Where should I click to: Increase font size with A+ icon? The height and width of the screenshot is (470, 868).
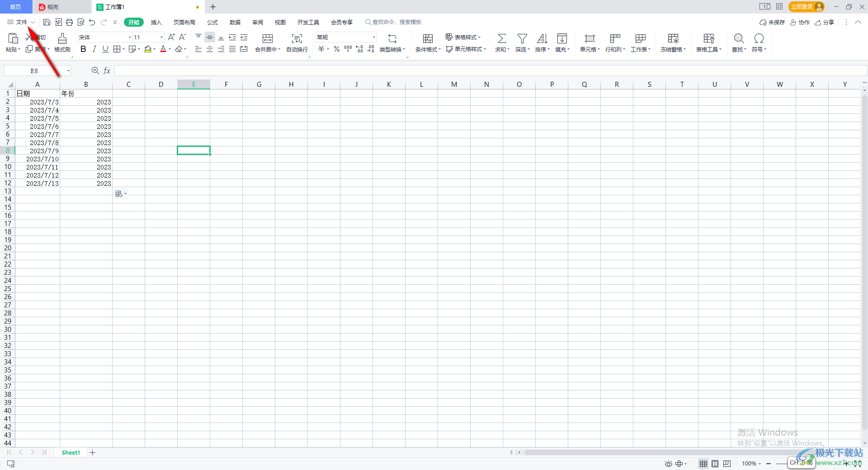point(171,37)
